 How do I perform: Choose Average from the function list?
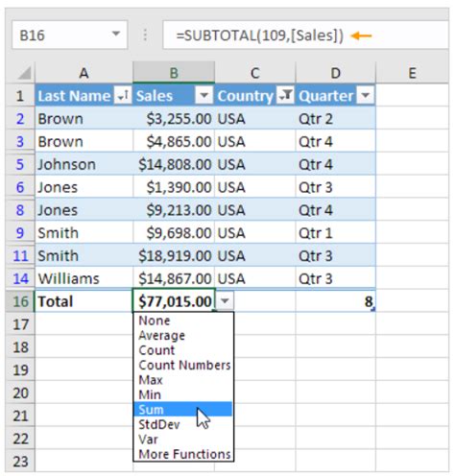[183, 335]
